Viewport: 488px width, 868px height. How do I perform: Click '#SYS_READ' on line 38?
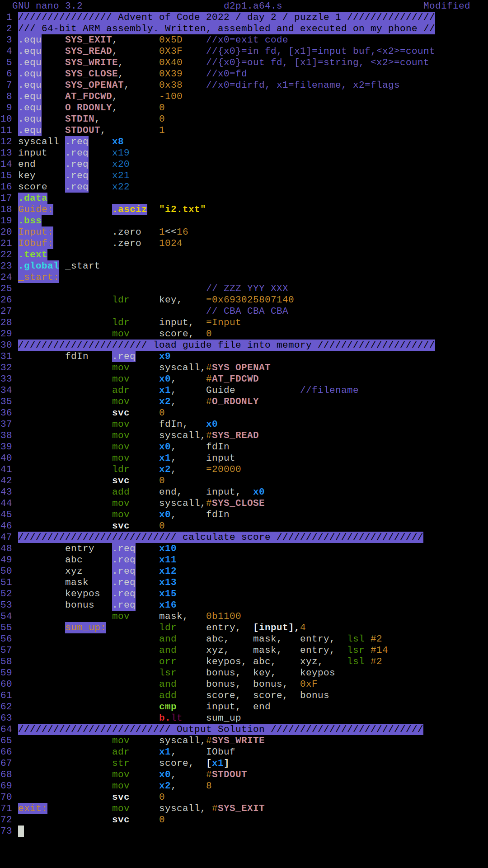pyautogui.click(x=232, y=435)
